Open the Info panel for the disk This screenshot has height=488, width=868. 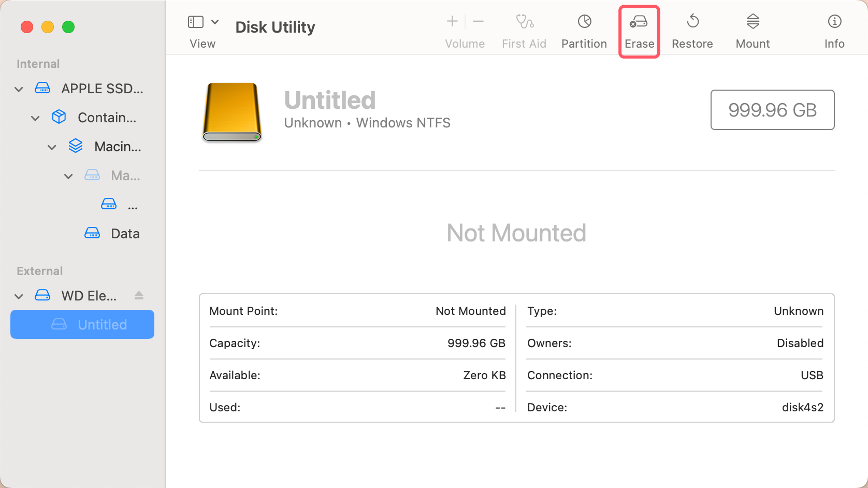click(834, 30)
